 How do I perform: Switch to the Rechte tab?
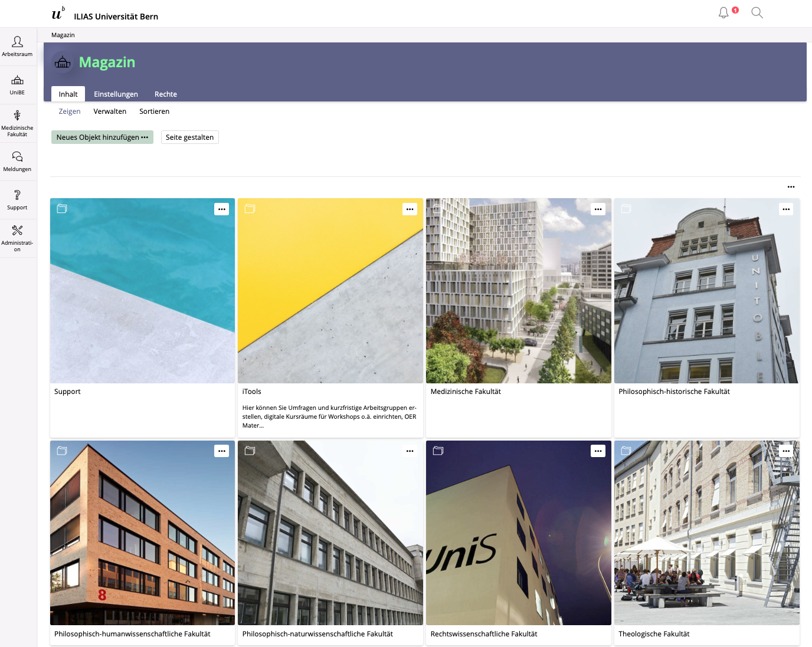tap(166, 94)
